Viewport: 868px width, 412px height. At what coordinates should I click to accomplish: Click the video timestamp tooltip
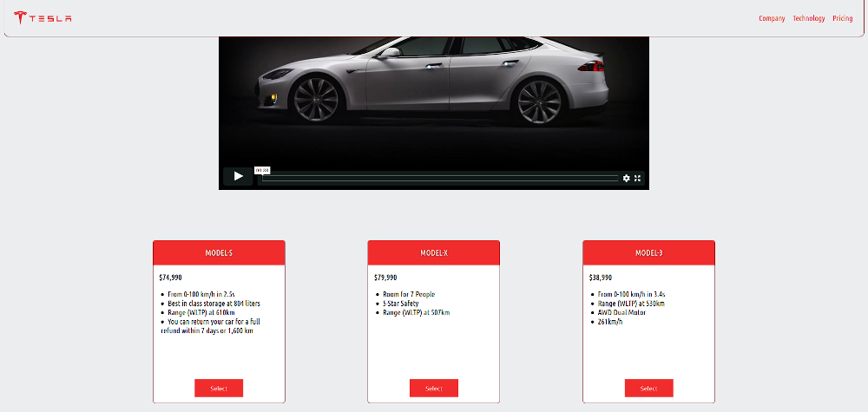coord(262,170)
